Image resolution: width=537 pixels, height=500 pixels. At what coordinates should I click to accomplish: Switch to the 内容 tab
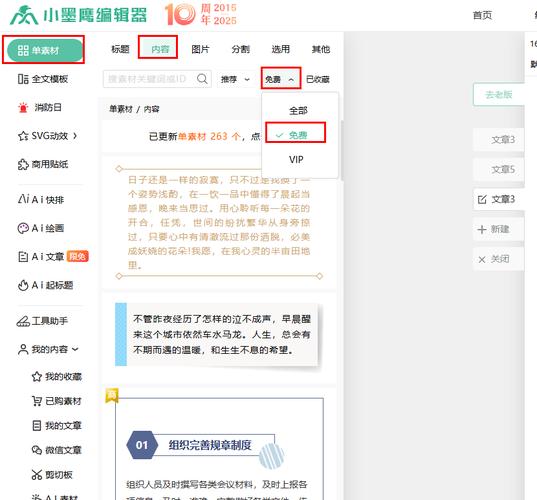pos(160,49)
